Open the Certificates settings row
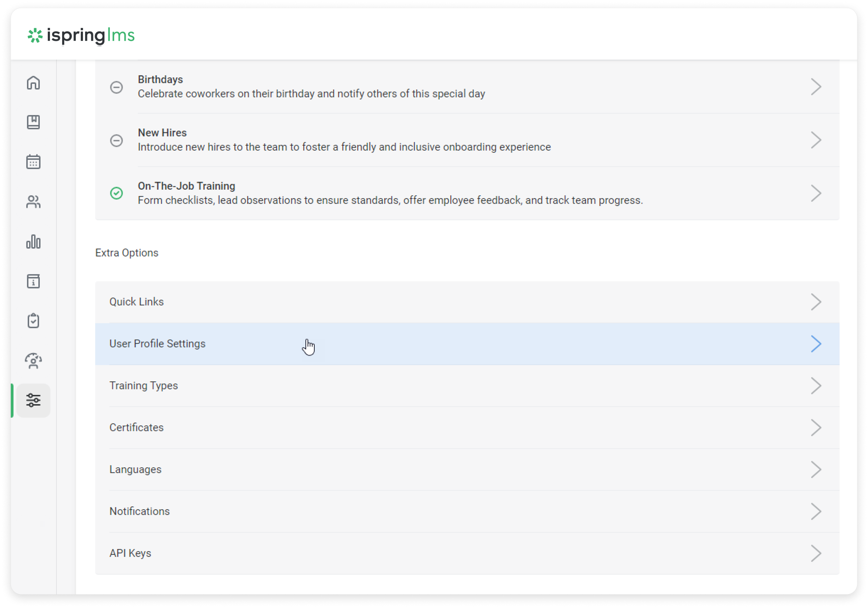The height and width of the screenshot is (608, 868). [x=137, y=428]
